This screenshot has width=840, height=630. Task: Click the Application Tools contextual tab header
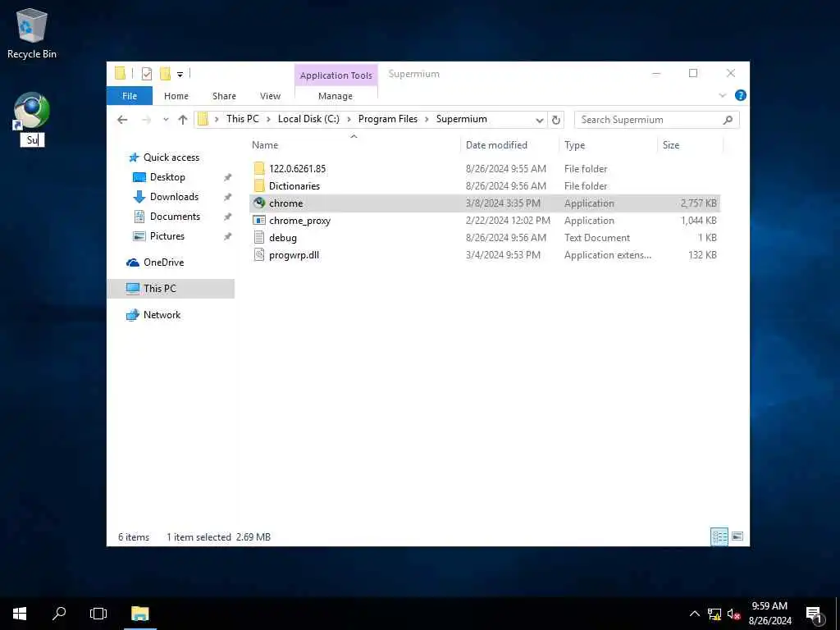coord(336,75)
